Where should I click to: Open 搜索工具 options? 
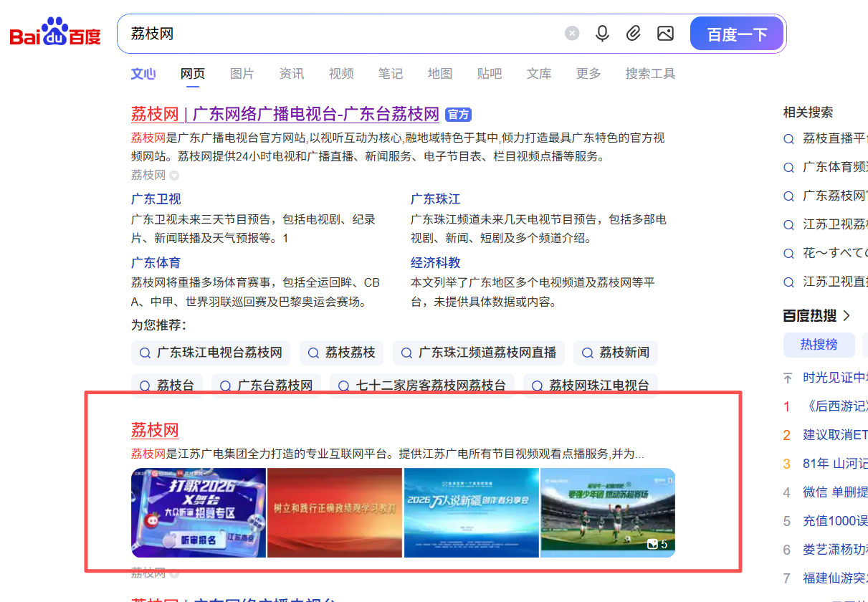point(650,74)
